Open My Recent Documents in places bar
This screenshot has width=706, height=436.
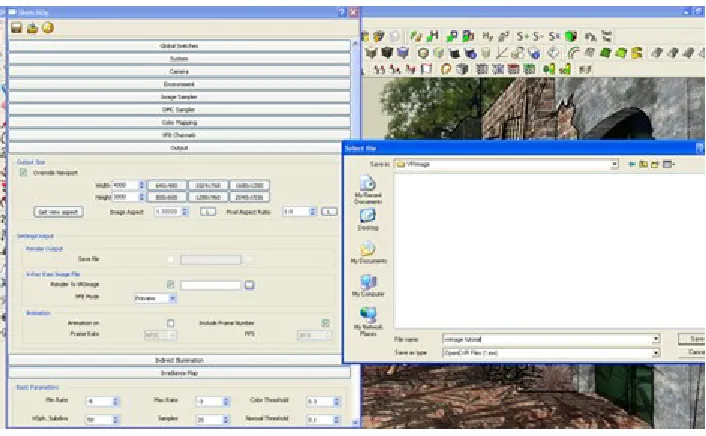368,190
